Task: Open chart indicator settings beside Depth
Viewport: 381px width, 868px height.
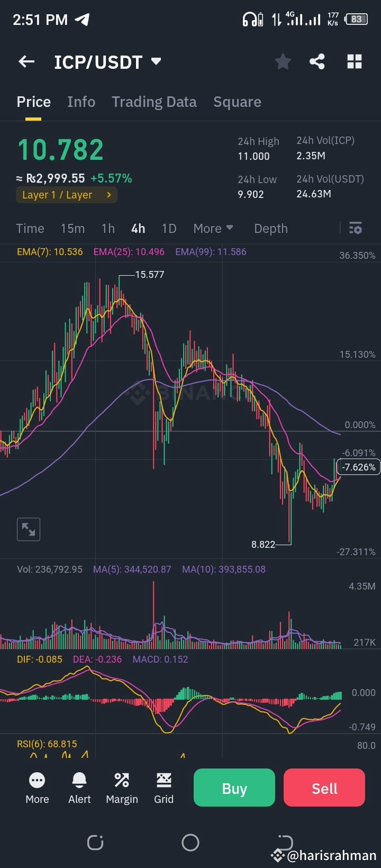Action: pyautogui.click(x=355, y=228)
